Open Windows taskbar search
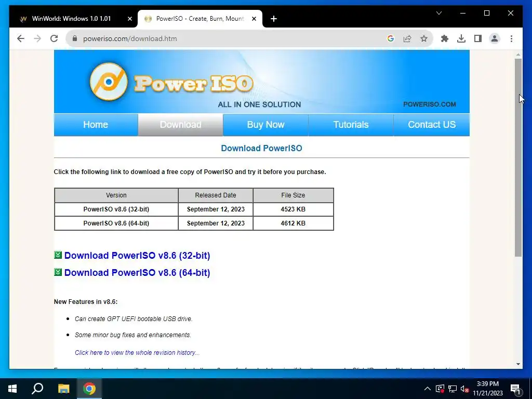Viewport: 532px width, 399px height. [37, 389]
